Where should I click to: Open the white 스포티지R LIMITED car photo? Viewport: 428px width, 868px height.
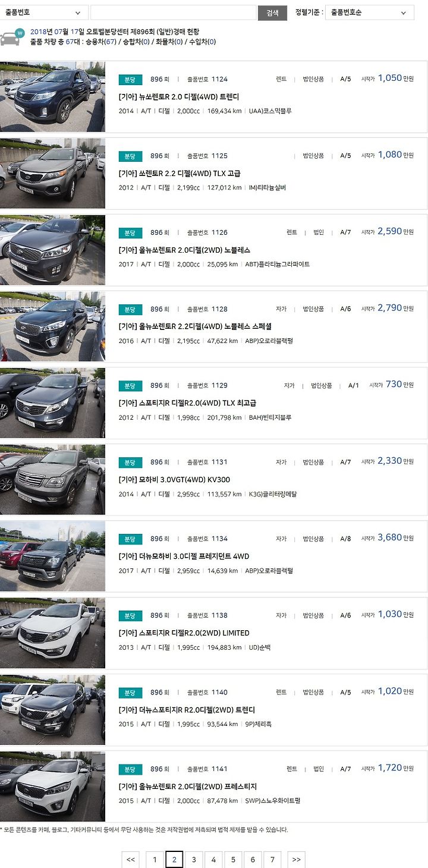click(52, 633)
